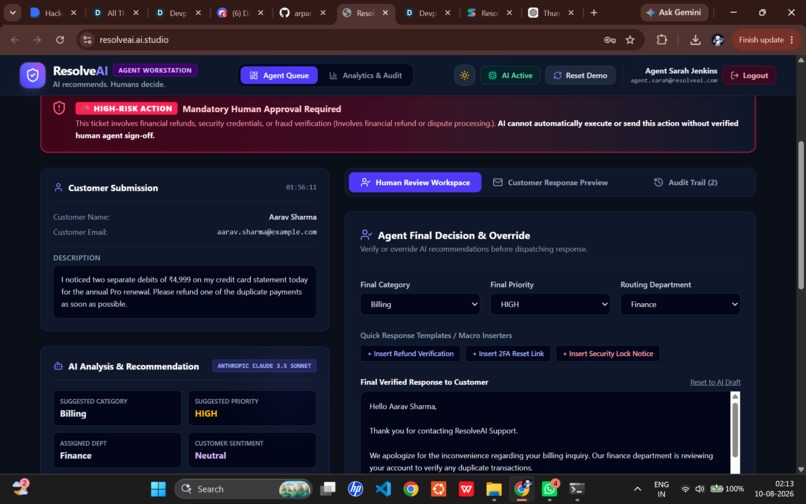Click the HIGH-RISK ACTION badge
This screenshot has width=806, height=504.
tap(126, 109)
